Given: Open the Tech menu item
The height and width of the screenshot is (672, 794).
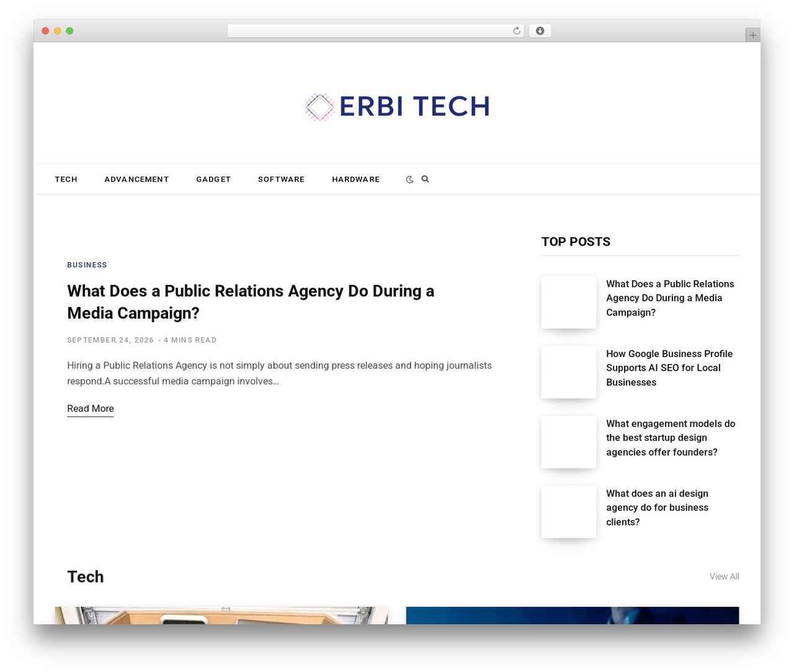Looking at the screenshot, I should (x=66, y=179).
